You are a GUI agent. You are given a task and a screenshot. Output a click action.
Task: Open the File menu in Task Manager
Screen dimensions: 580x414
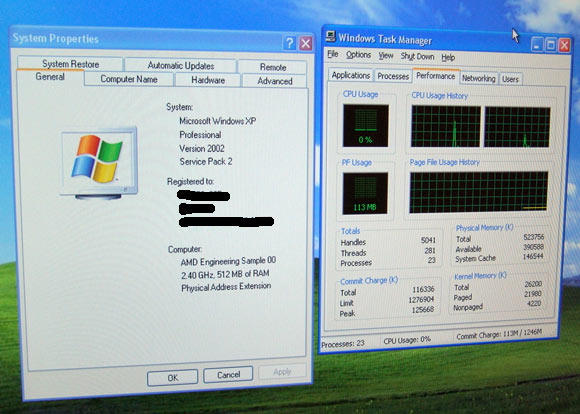[333, 54]
